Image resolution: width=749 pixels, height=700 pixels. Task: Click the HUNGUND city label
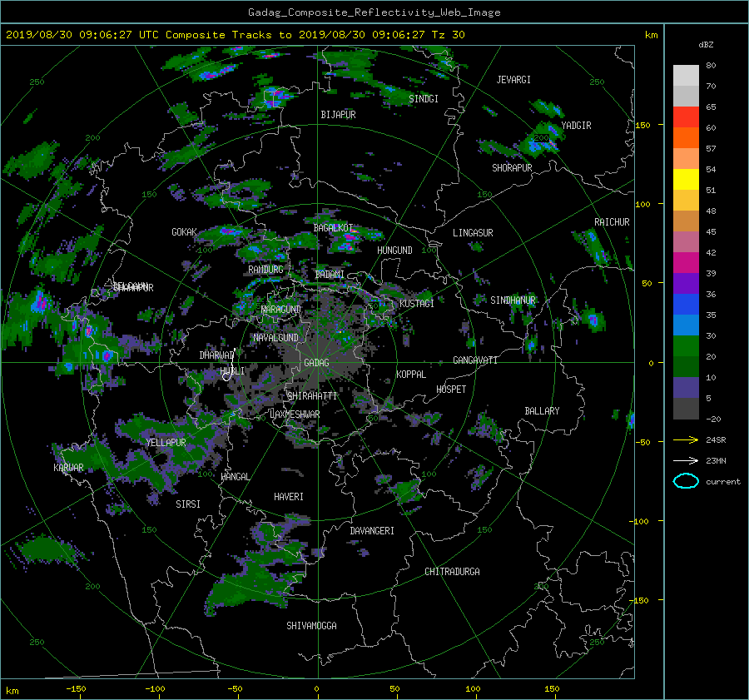pyautogui.click(x=394, y=251)
